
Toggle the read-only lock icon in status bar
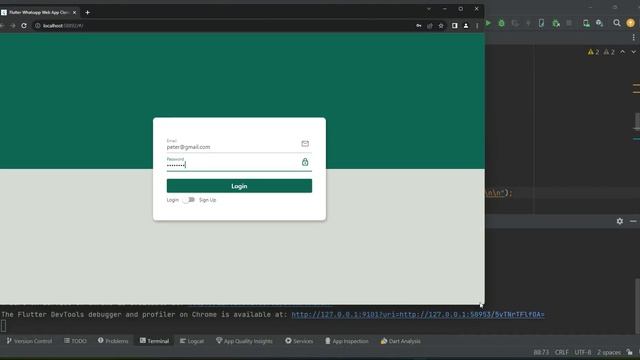(x=629, y=352)
